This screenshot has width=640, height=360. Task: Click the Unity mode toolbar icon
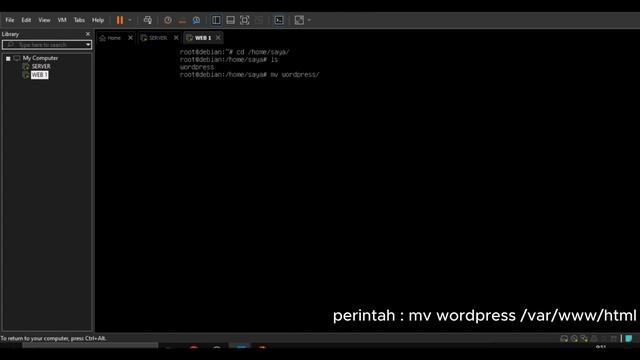click(259, 20)
